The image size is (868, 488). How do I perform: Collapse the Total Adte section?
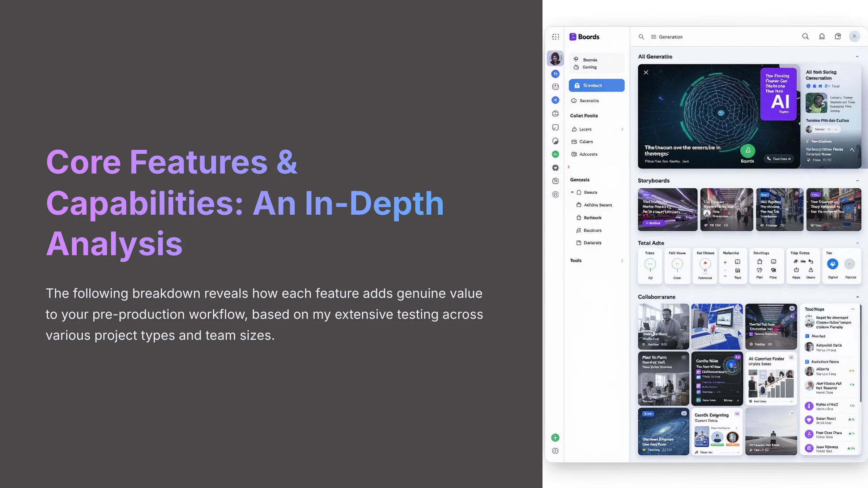[857, 243]
